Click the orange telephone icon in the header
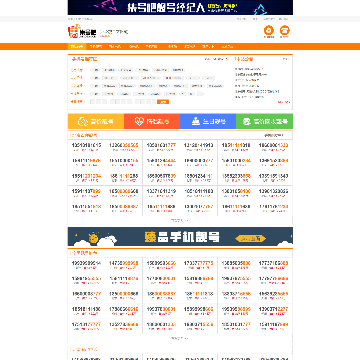Viewport: 360px width, 360px height. click(x=284, y=31)
